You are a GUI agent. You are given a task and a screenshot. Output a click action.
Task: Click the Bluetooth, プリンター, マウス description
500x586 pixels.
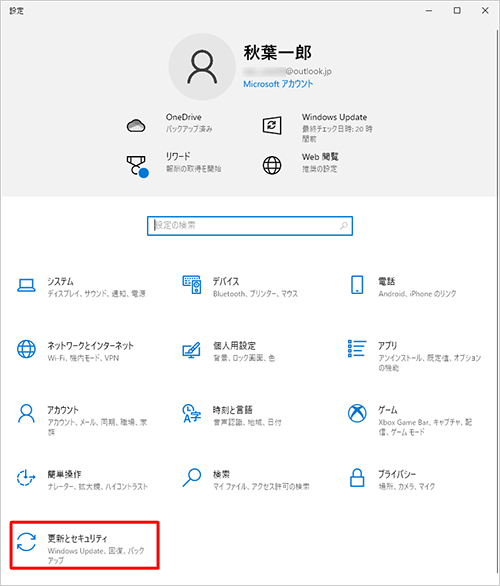(256, 294)
